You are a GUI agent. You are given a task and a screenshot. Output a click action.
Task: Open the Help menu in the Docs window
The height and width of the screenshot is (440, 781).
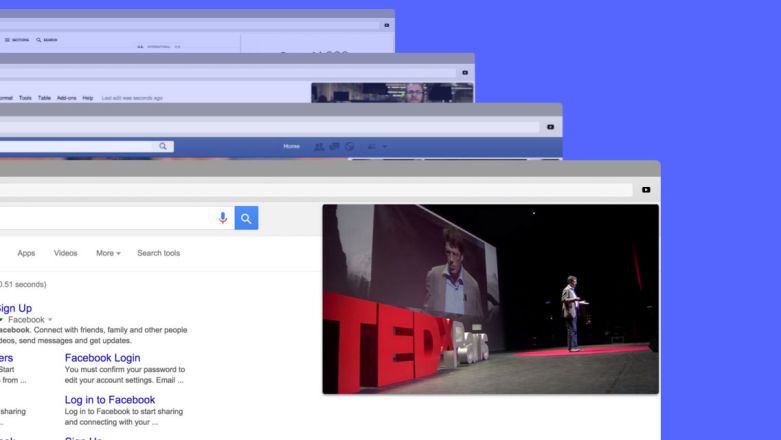click(x=88, y=98)
